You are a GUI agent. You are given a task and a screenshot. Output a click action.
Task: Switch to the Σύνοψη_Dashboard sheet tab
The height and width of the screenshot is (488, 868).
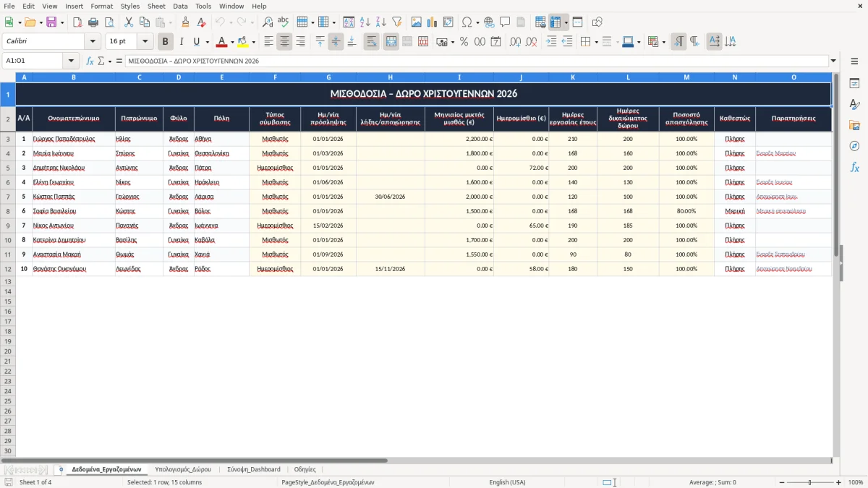pos(254,469)
